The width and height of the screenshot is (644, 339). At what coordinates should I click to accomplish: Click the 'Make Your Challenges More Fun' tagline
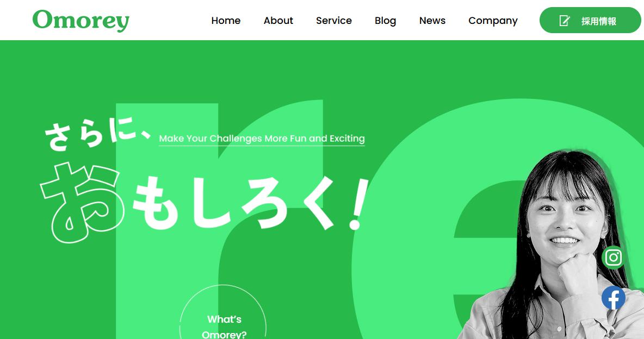[x=262, y=139]
